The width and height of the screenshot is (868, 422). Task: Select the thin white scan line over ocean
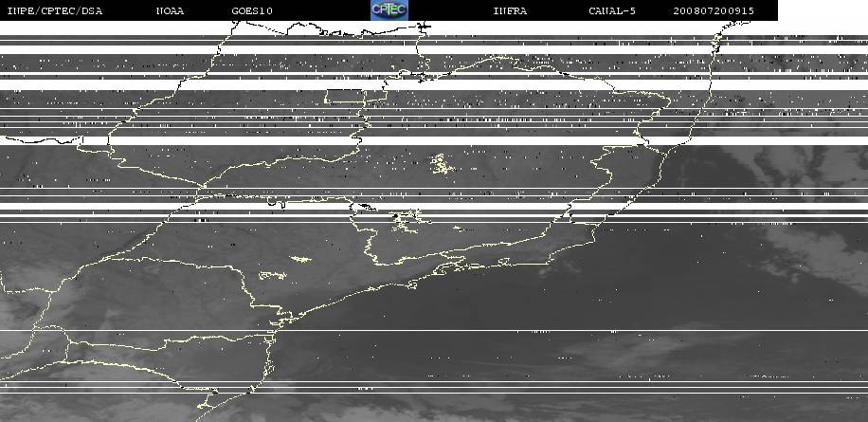coord(434,331)
